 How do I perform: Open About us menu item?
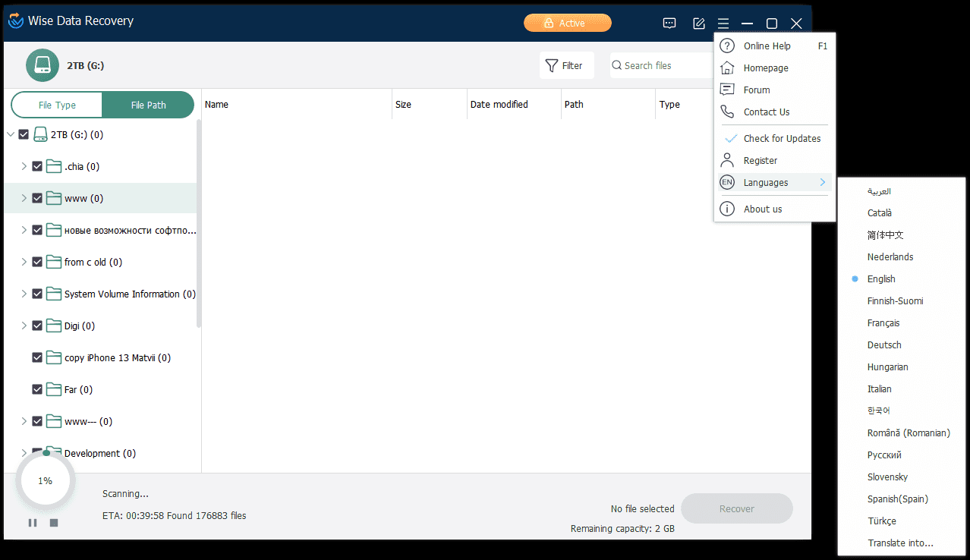[775, 209]
